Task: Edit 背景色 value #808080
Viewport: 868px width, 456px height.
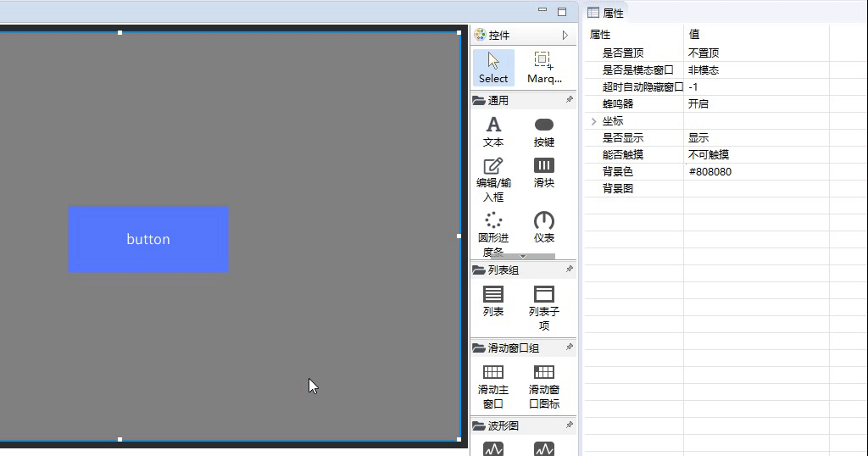Action: click(x=710, y=171)
